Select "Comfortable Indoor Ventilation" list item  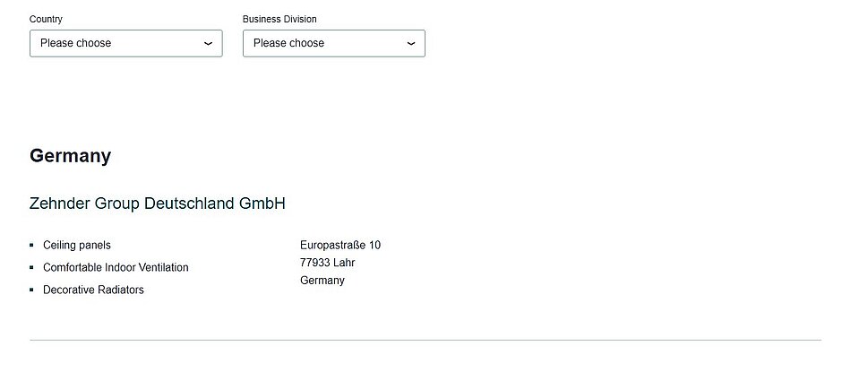pyautogui.click(x=116, y=267)
